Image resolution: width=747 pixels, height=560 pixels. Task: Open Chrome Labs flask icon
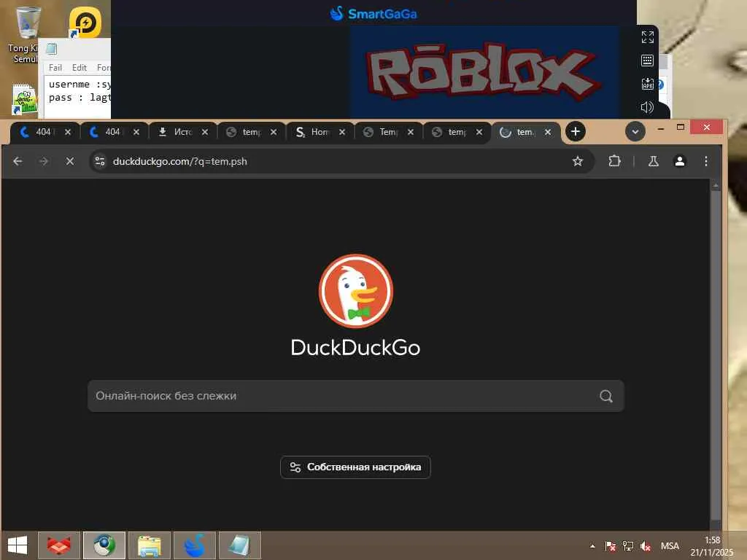653,161
